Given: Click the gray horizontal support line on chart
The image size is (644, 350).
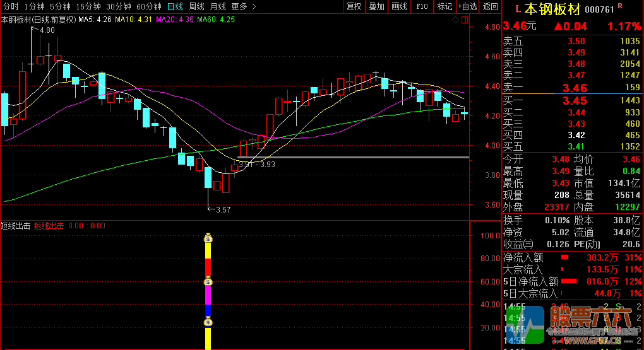Looking at the screenshot, I should point(354,157).
